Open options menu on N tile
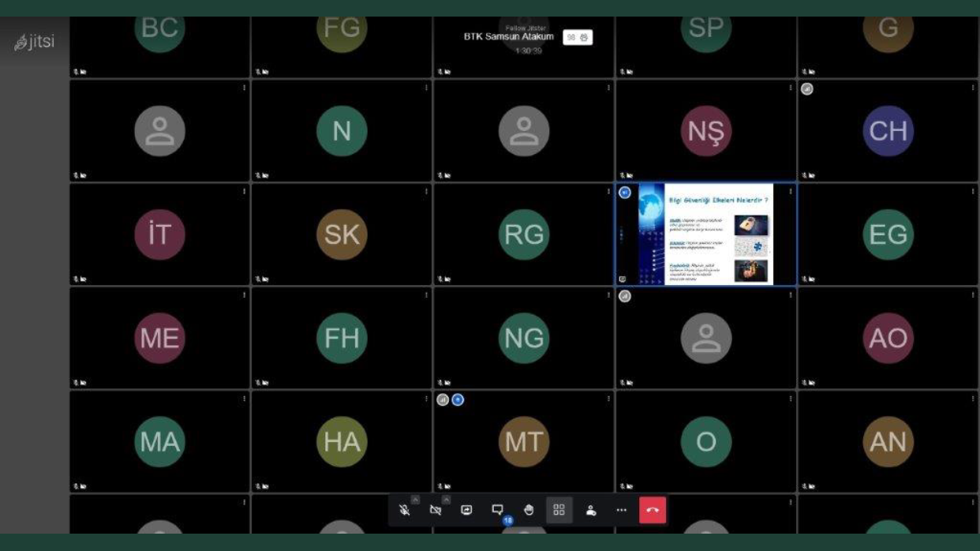Screen dimensions: 980x551 click(x=426, y=88)
